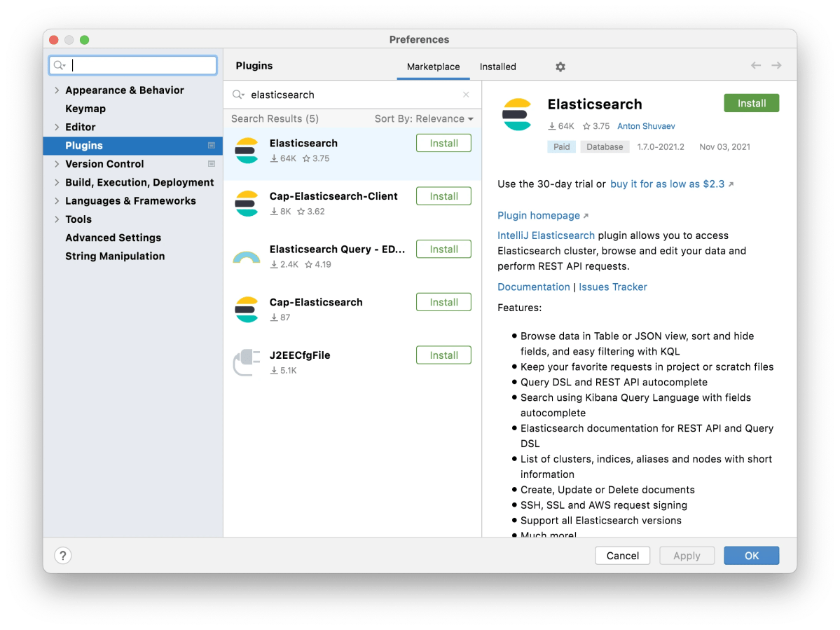Open the Issues Tracker link

[613, 287]
